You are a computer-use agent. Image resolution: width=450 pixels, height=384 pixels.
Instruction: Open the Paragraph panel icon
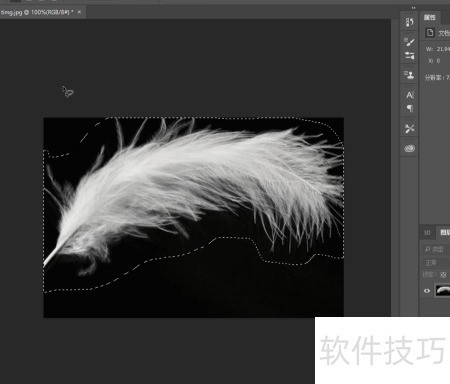410,108
